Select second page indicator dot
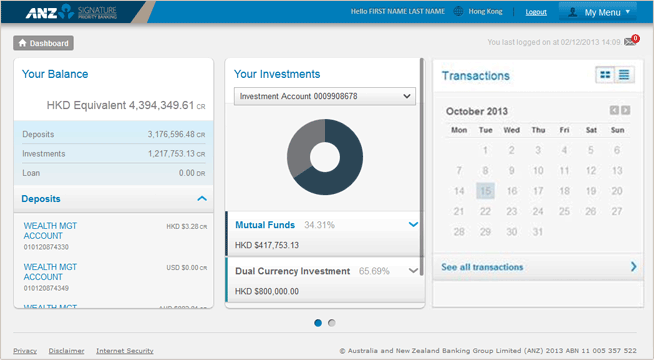 [332, 323]
